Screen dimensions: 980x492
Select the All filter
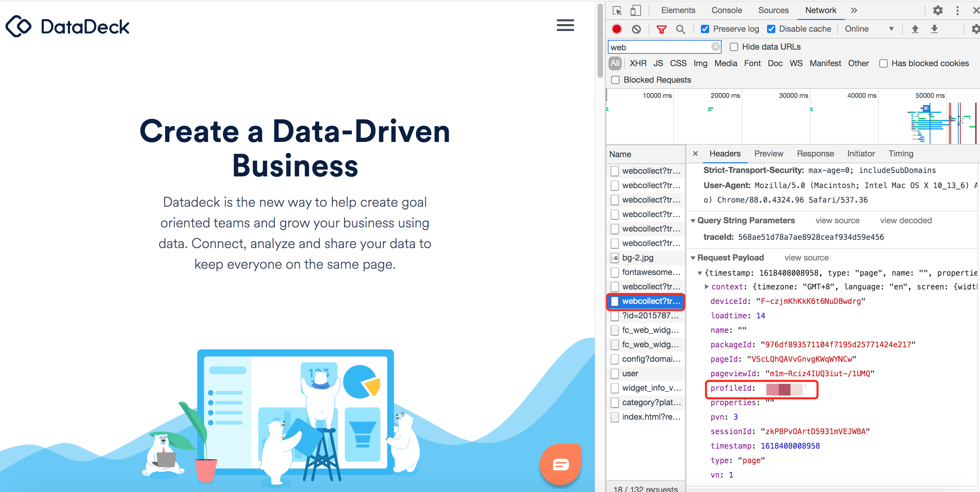click(x=615, y=63)
